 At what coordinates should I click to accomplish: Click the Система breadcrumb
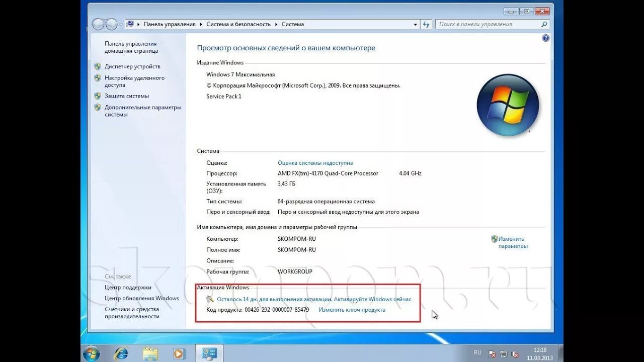click(293, 24)
